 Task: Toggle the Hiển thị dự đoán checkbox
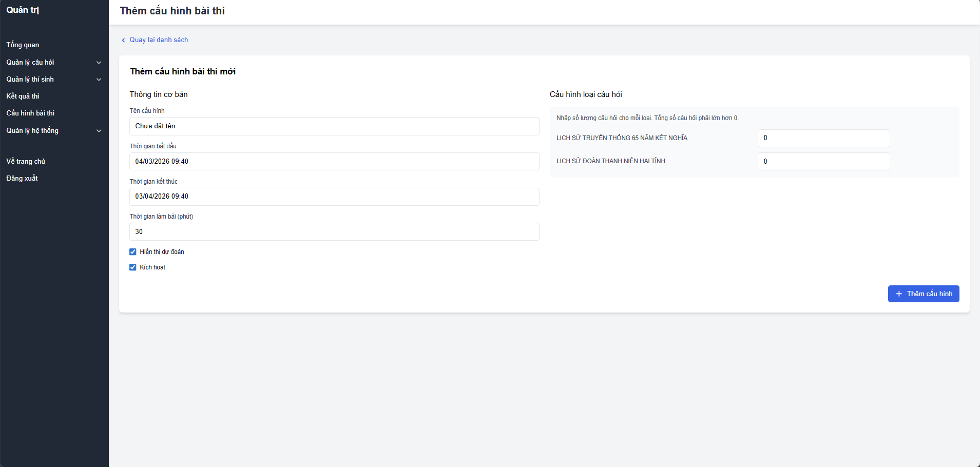(133, 252)
